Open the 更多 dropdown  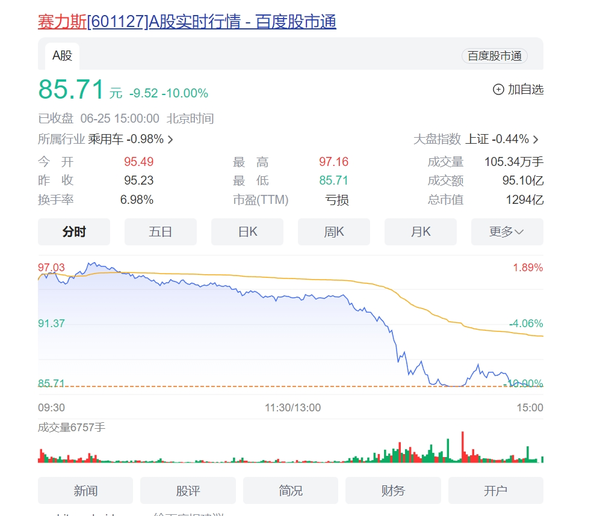pyautogui.click(x=507, y=232)
